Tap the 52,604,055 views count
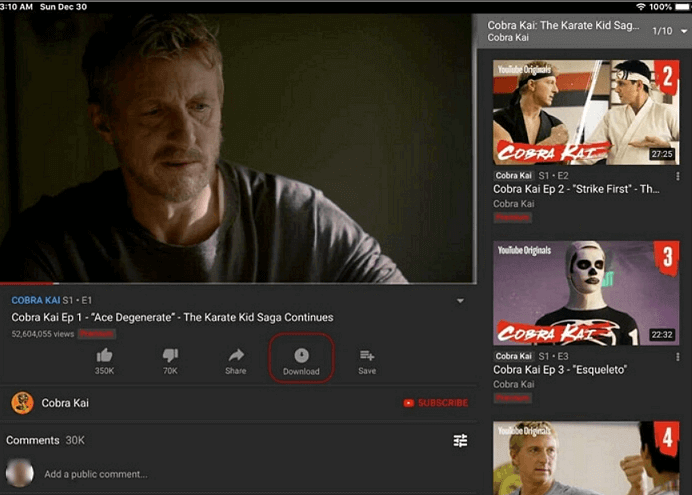The width and height of the screenshot is (692, 495). [43, 334]
